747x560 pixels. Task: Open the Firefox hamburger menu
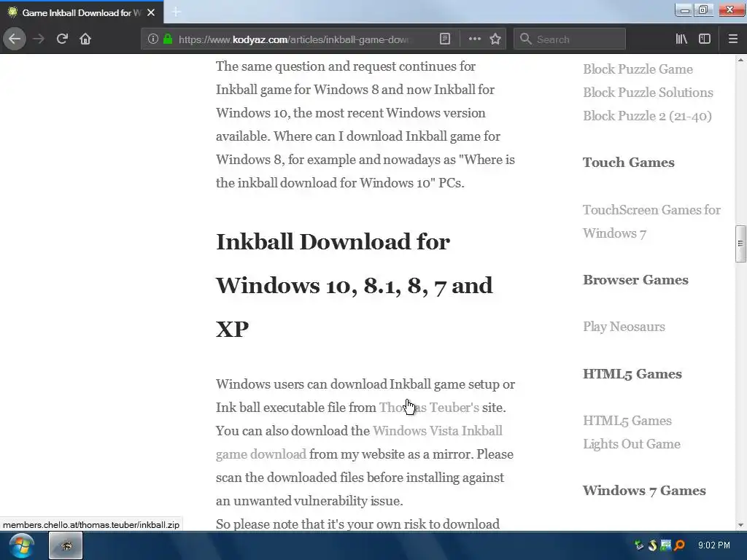(733, 39)
